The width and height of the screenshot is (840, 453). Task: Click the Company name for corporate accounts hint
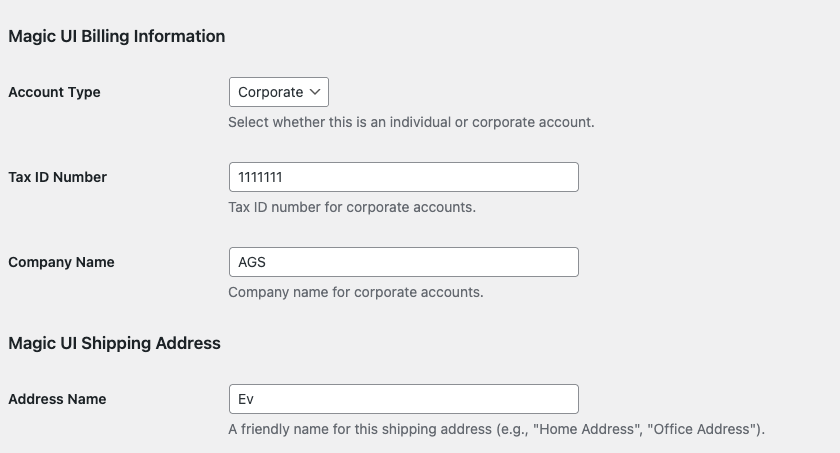[x=355, y=293]
